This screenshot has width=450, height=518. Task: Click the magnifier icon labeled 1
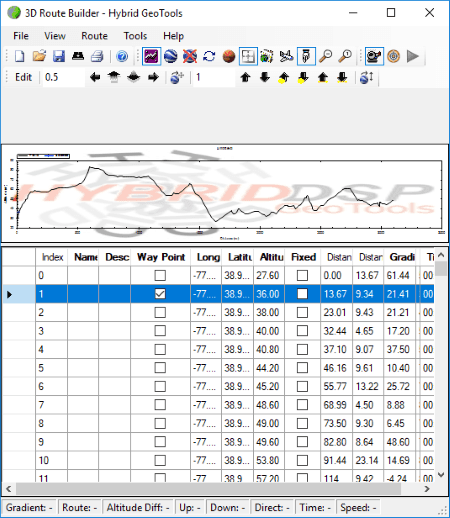point(345,56)
